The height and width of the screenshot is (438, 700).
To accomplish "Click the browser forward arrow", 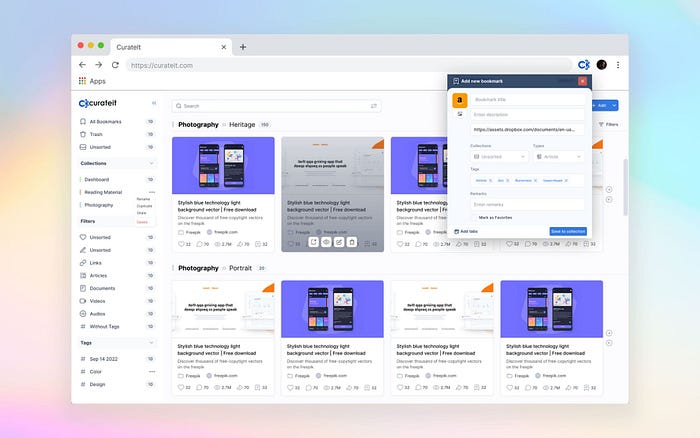I will 98,65.
